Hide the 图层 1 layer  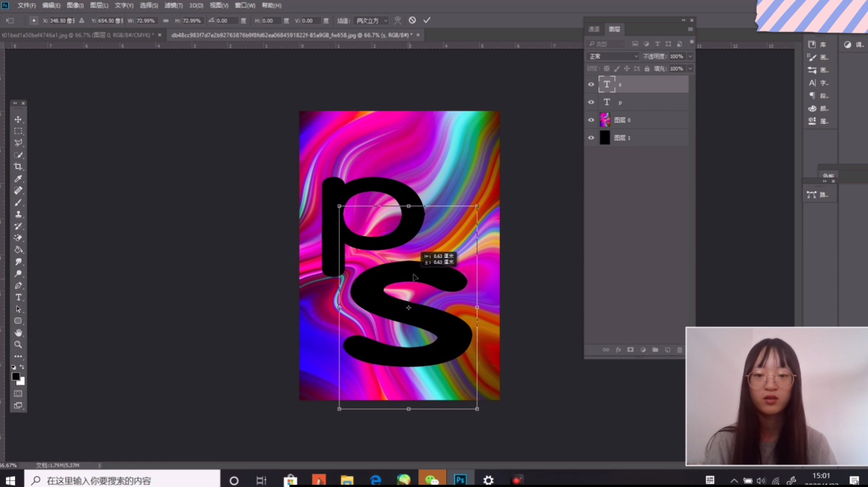591,138
